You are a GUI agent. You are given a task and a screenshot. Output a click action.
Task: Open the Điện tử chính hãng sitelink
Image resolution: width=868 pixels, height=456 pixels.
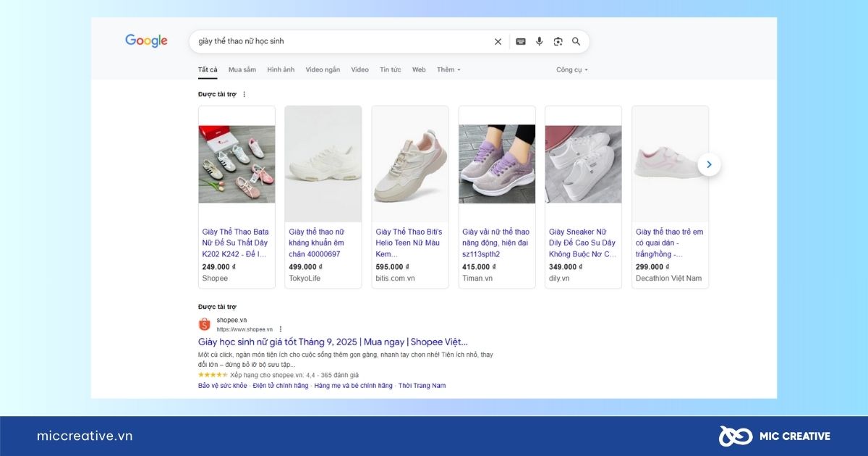coord(281,386)
